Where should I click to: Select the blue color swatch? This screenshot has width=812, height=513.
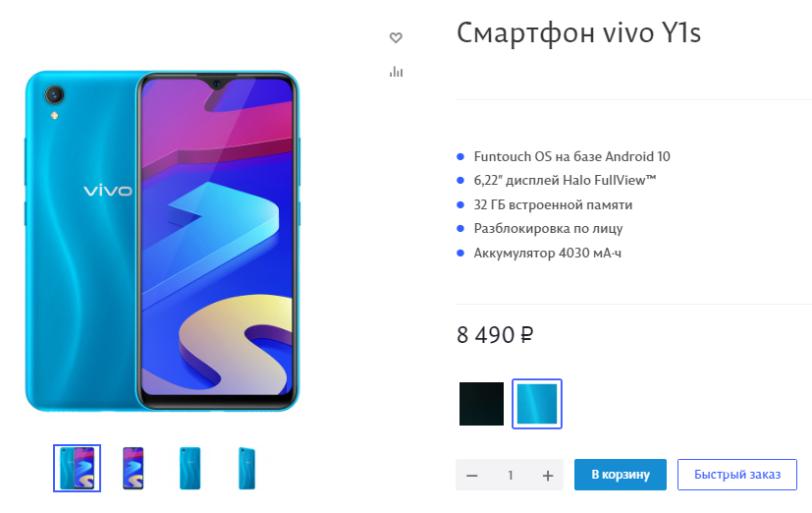click(537, 404)
